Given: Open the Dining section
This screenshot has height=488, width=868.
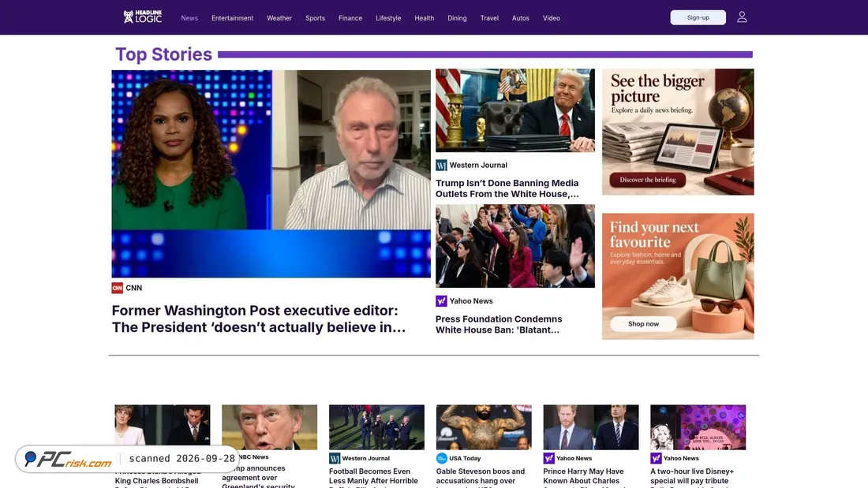Looking at the screenshot, I should tap(457, 18).
